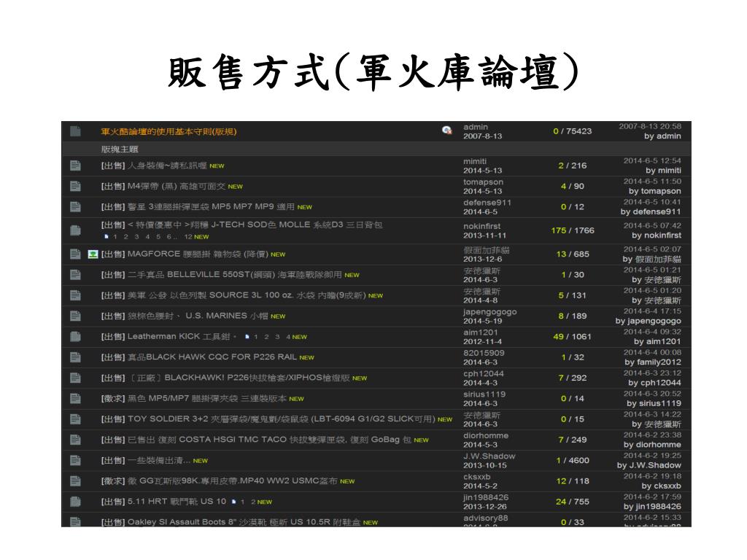Screen dimensions: 747x560
Task: Click the count 0 / 75423
Action: pos(573,131)
